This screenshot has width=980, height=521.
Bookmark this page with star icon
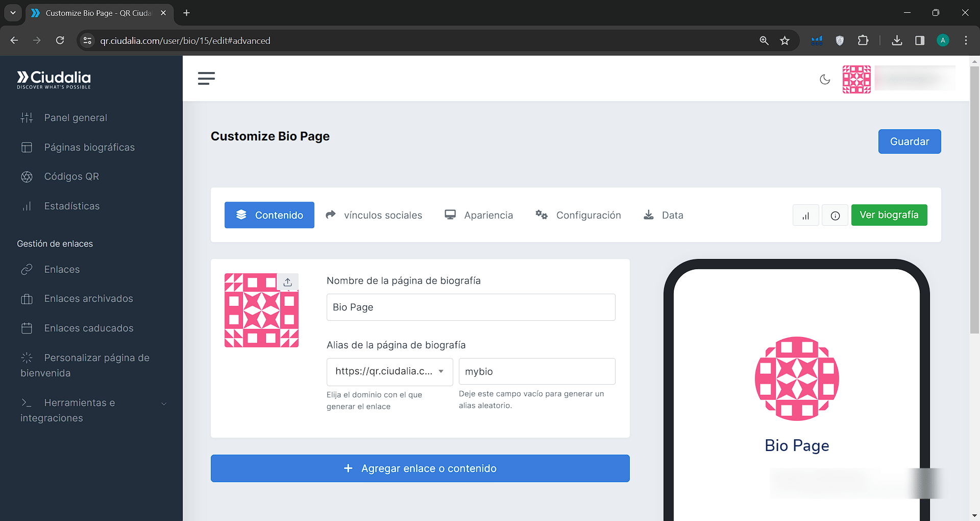tap(785, 41)
